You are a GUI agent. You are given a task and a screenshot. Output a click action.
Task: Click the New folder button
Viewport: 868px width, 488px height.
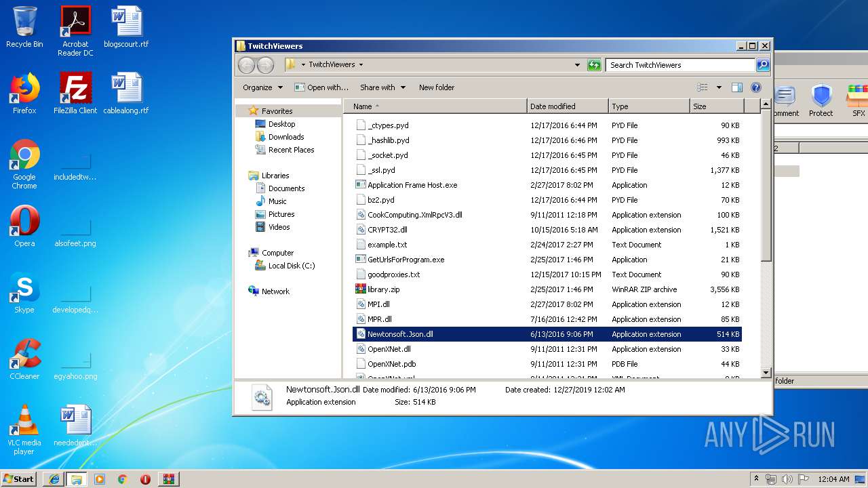[437, 87]
